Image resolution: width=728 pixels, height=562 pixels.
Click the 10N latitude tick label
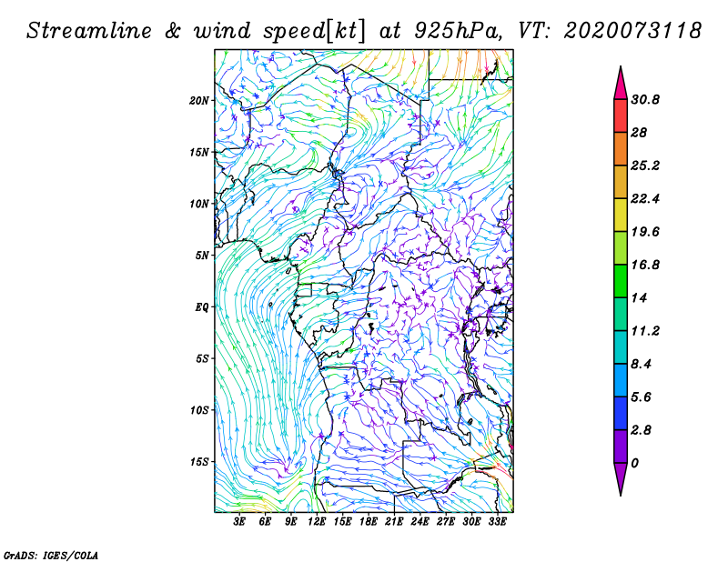[200, 204]
